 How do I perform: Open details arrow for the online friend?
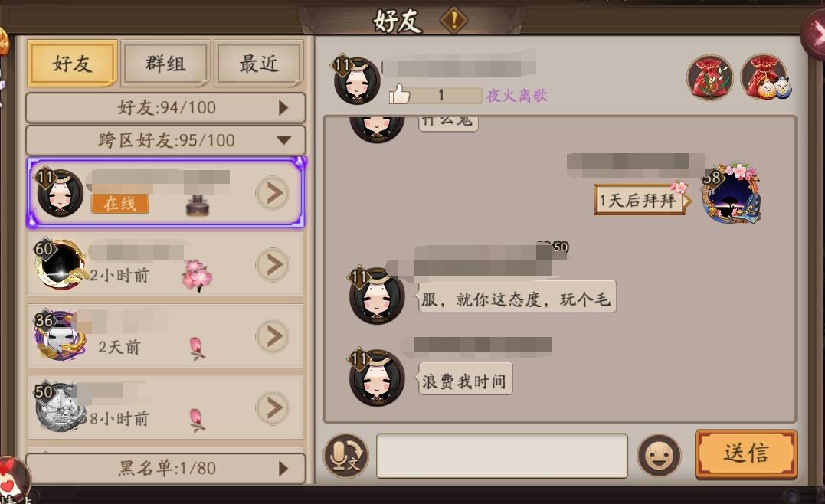click(x=273, y=193)
